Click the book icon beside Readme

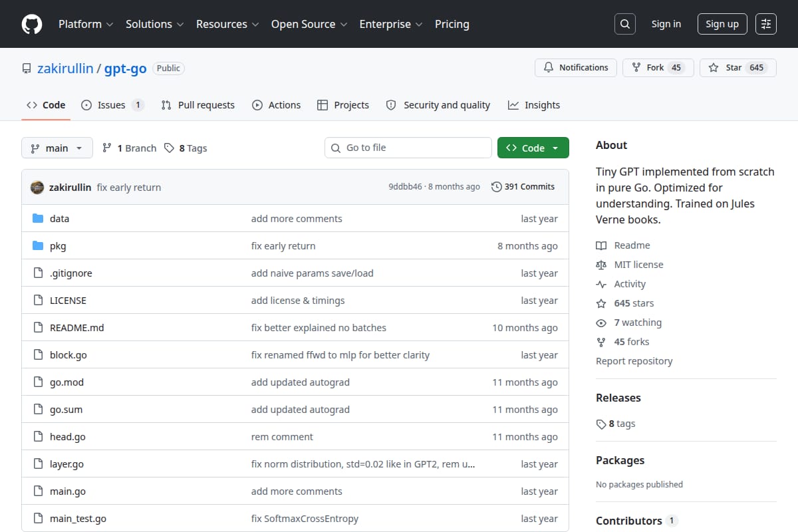click(601, 245)
